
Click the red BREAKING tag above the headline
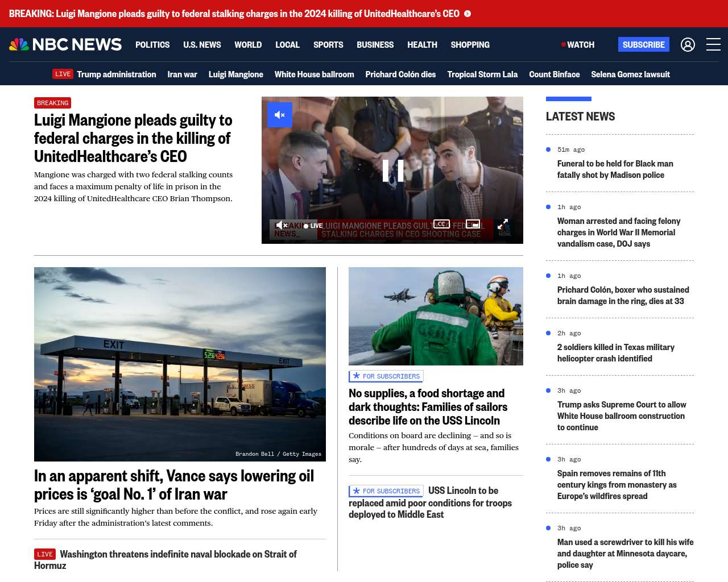click(x=52, y=103)
